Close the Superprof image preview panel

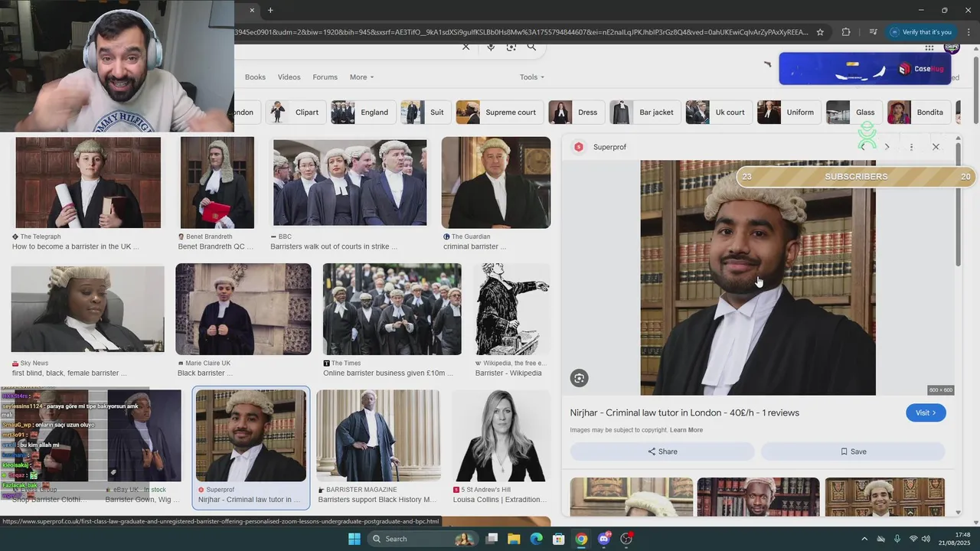936,146
